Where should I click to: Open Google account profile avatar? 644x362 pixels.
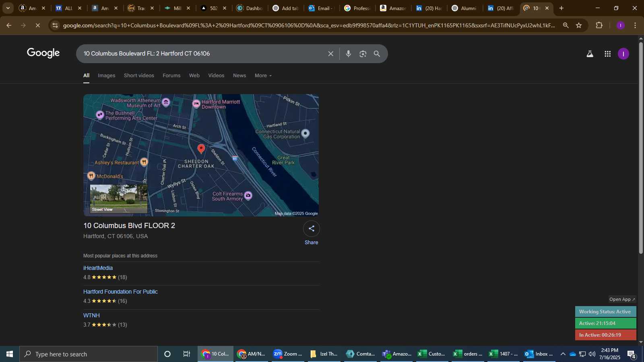pyautogui.click(x=623, y=54)
